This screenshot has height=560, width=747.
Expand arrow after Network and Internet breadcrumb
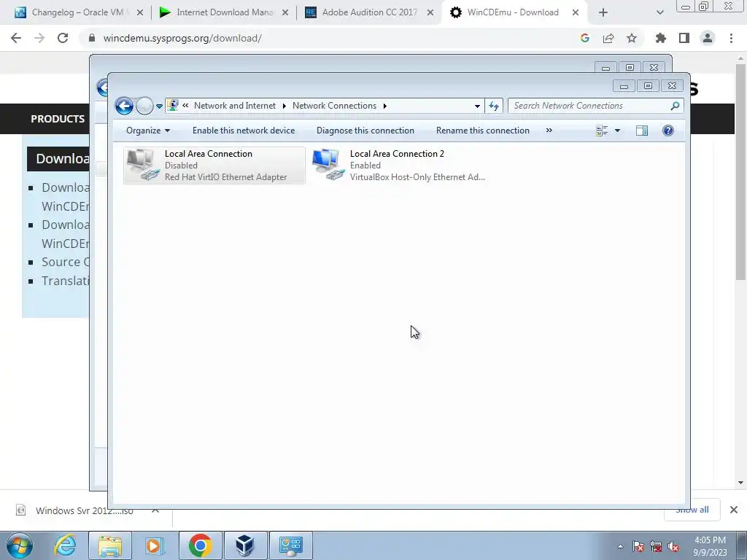(x=285, y=106)
